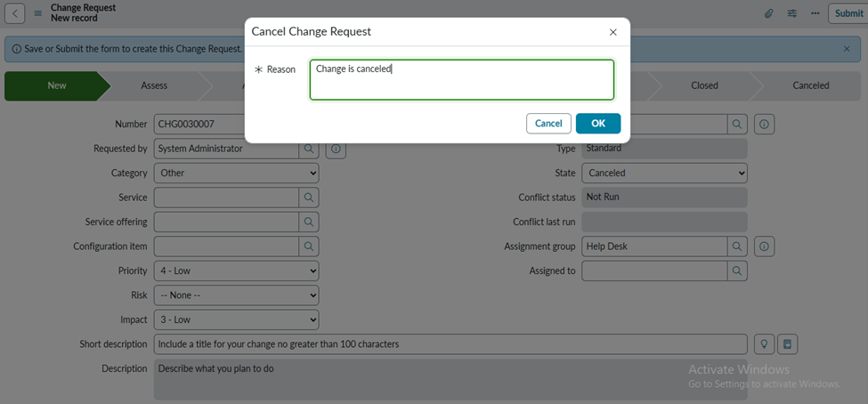Open the personalize form settings icon
The height and width of the screenshot is (404, 868).
791,13
